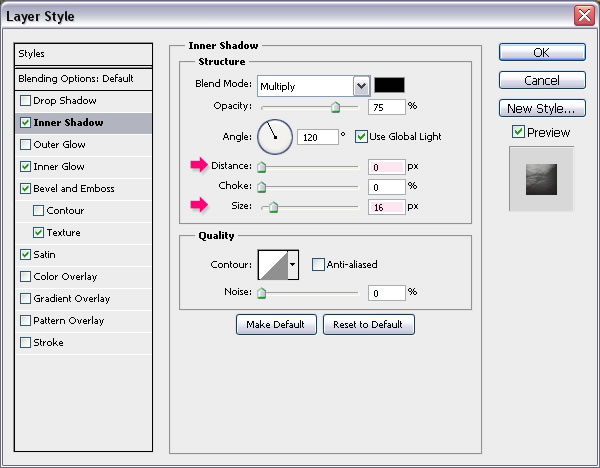Viewport: 600px width, 468px height.
Task: Toggle the Satin checkbox
Action: coord(25,254)
